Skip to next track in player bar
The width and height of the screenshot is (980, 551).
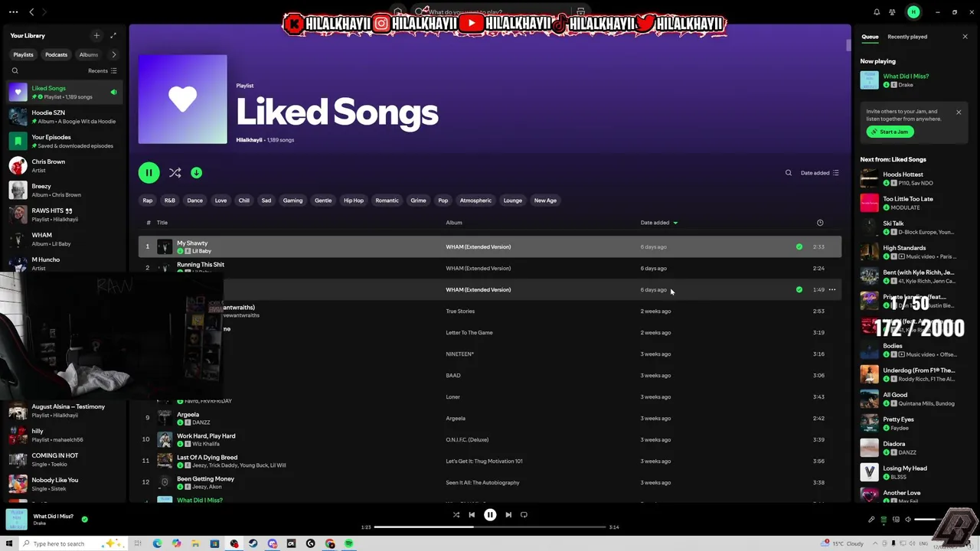508,515
